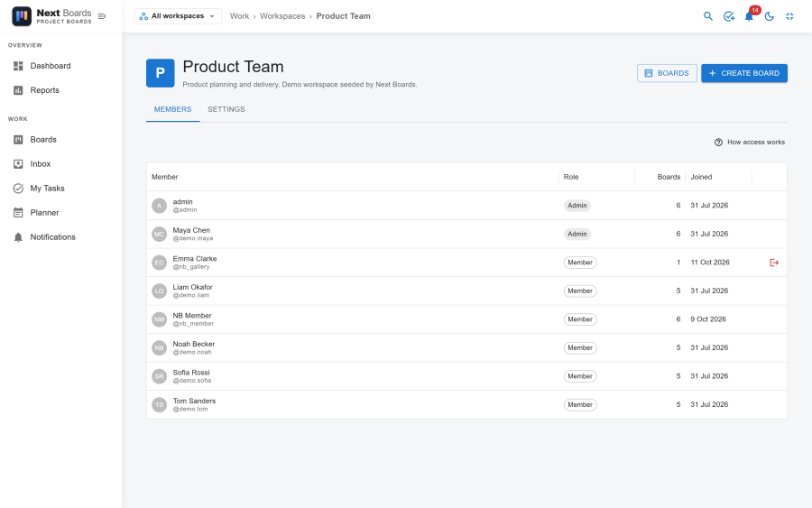Image resolution: width=812 pixels, height=508 pixels.
Task: Open the All workspaces dropdown
Action: [x=178, y=16]
